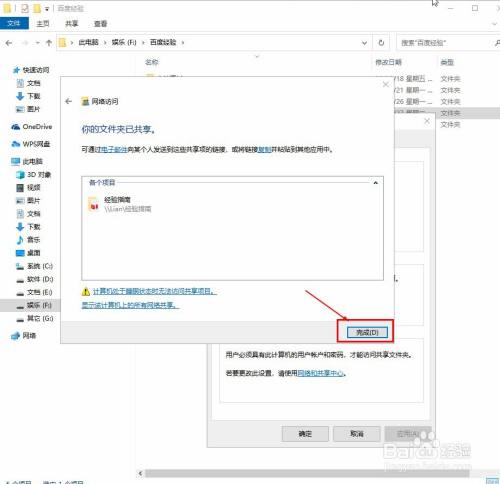500x484 pixels.
Task: Close the Network access dialog
Action: coord(386,85)
